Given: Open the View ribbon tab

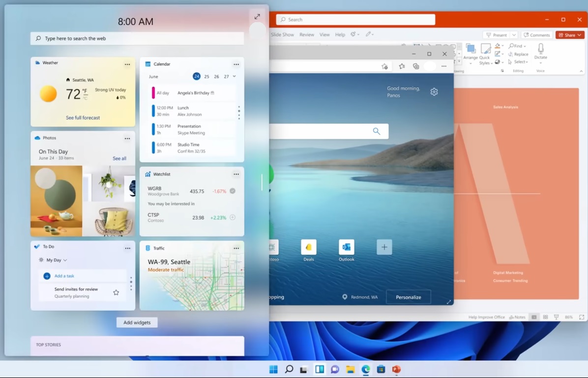Looking at the screenshot, I should click(x=324, y=34).
